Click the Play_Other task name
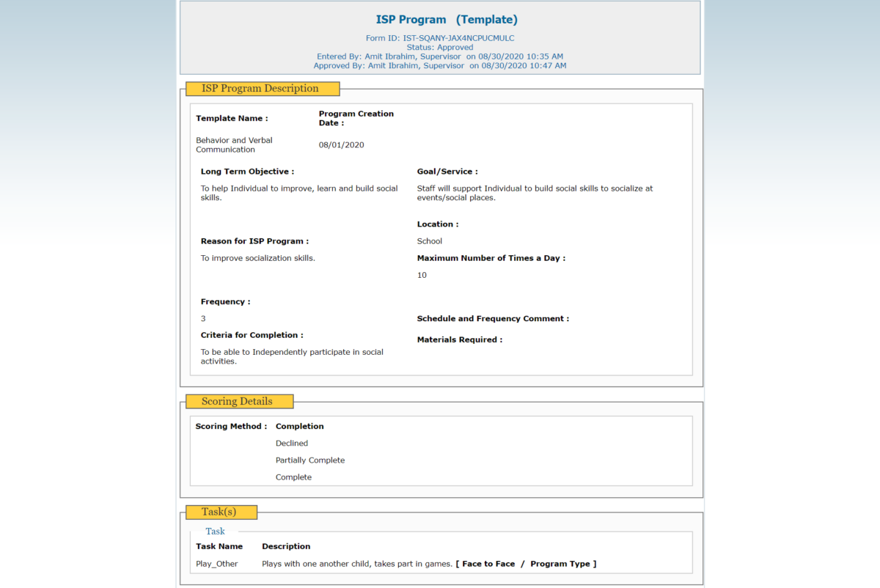 (x=217, y=564)
